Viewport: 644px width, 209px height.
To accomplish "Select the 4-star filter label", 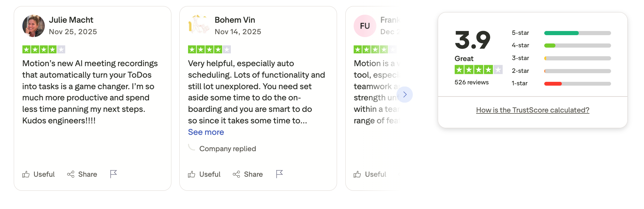I will [x=521, y=45].
